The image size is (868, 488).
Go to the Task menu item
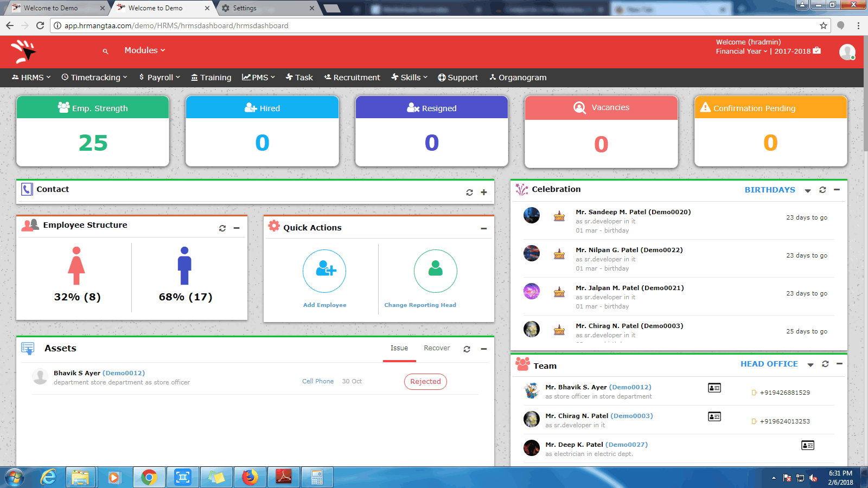(x=299, y=78)
